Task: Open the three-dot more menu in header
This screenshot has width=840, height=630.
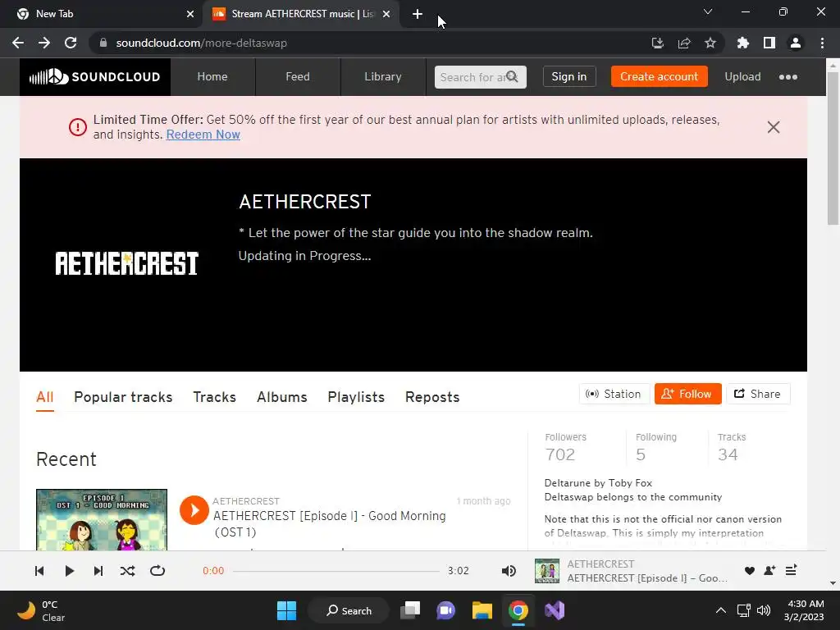Action: click(788, 77)
